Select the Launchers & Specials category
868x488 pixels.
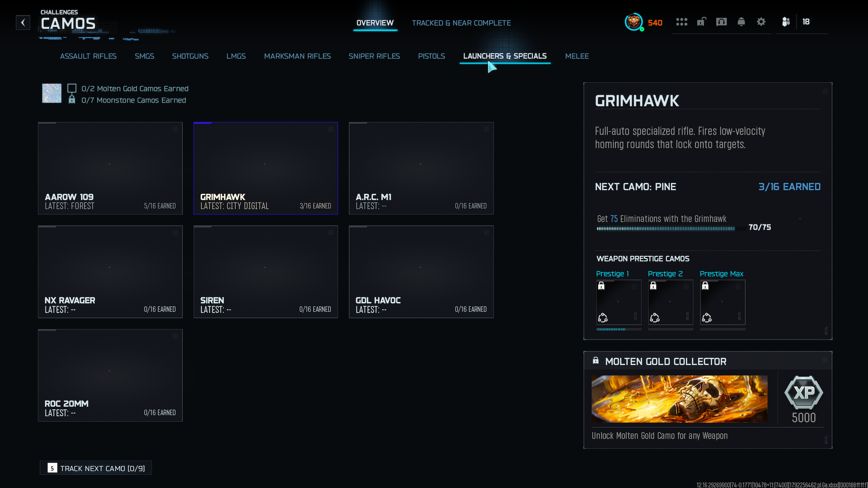coord(505,56)
